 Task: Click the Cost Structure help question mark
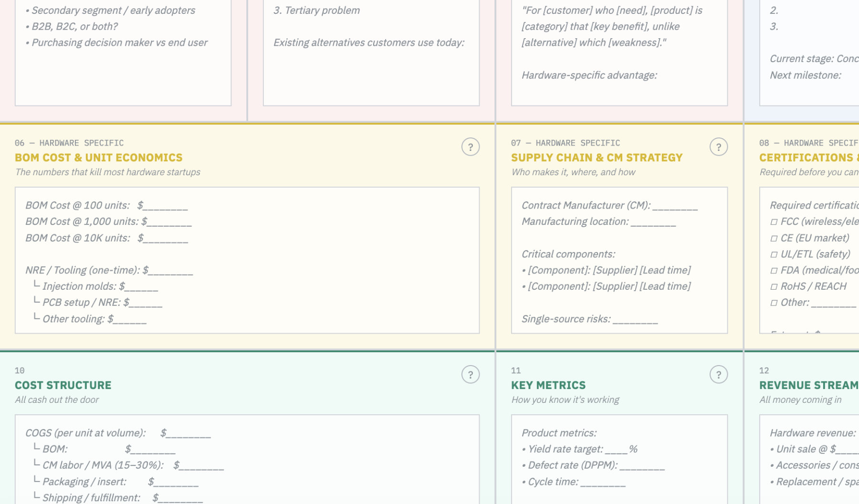click(x=470, y=375)
